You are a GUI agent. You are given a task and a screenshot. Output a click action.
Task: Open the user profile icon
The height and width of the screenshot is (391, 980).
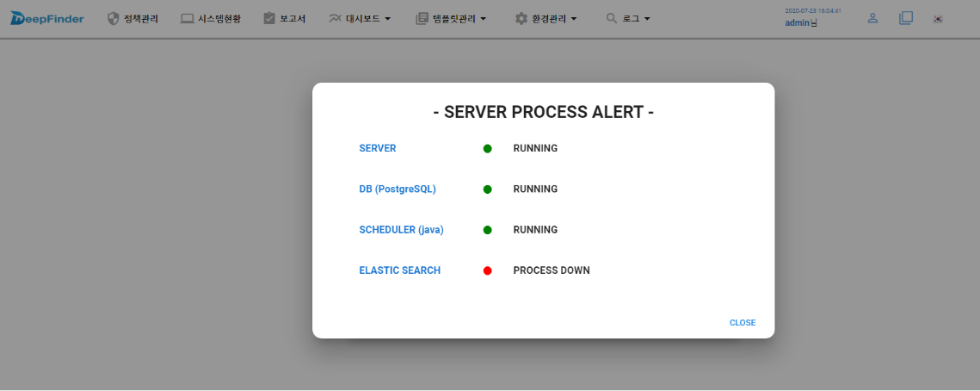[x=872, y=18]
